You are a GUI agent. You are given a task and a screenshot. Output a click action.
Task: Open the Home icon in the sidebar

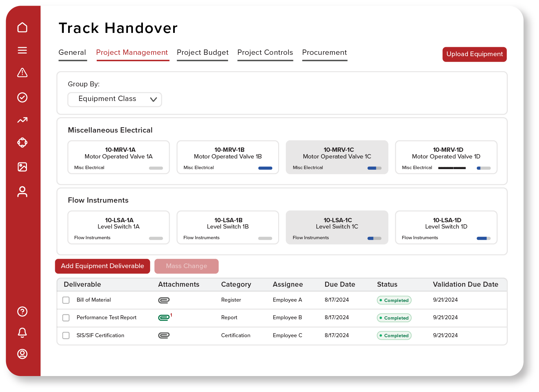tap(22, 28)
